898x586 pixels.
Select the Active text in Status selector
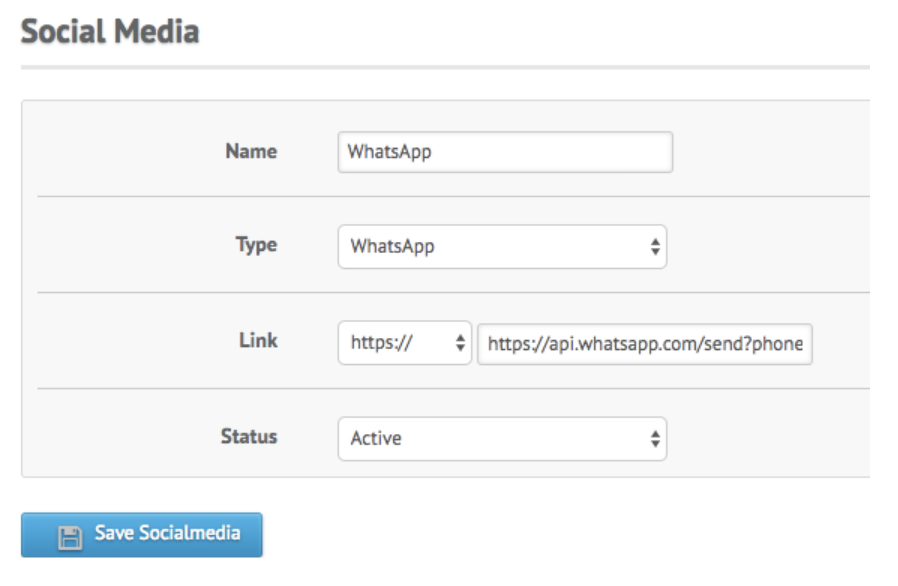click(376, 438)
